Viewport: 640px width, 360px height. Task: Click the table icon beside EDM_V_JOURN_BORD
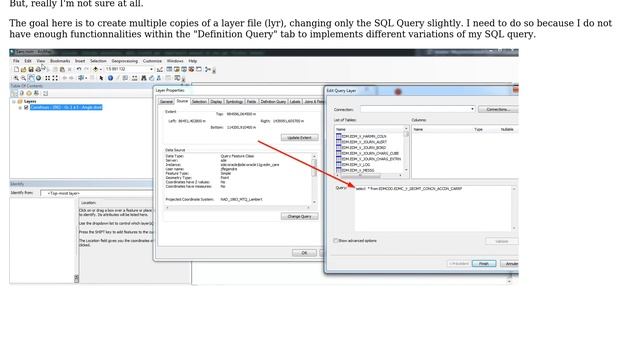point(338,147)
